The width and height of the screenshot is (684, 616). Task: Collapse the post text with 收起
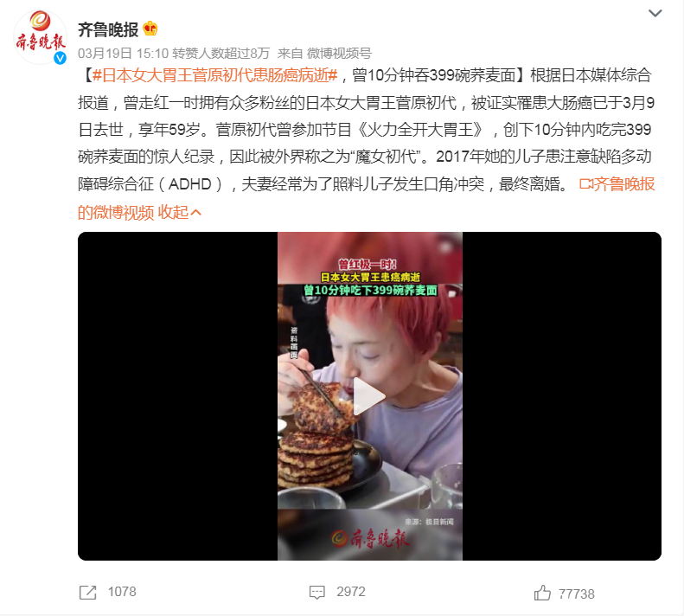pos(179,212)
